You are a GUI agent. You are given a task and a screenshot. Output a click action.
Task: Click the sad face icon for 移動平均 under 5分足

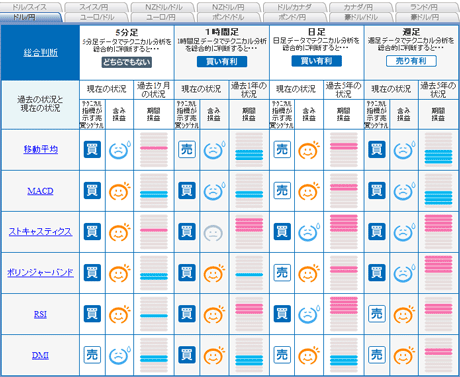[119, 150]
